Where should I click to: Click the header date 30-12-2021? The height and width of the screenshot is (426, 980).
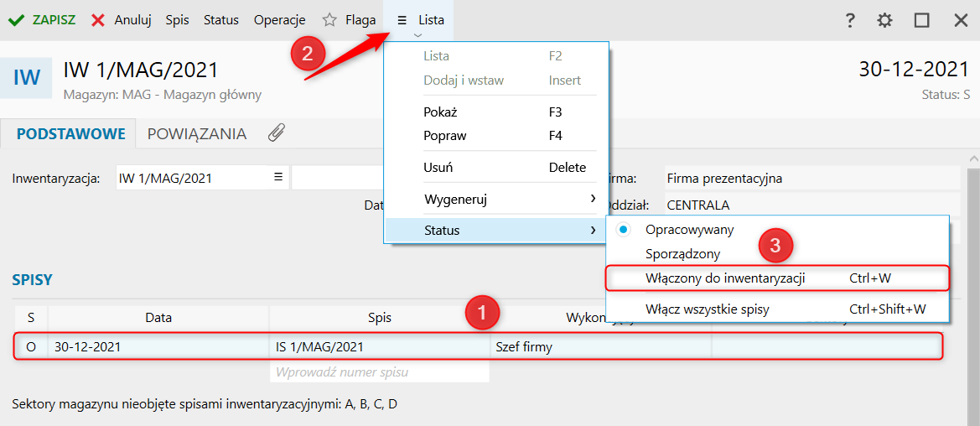[914, 69]
